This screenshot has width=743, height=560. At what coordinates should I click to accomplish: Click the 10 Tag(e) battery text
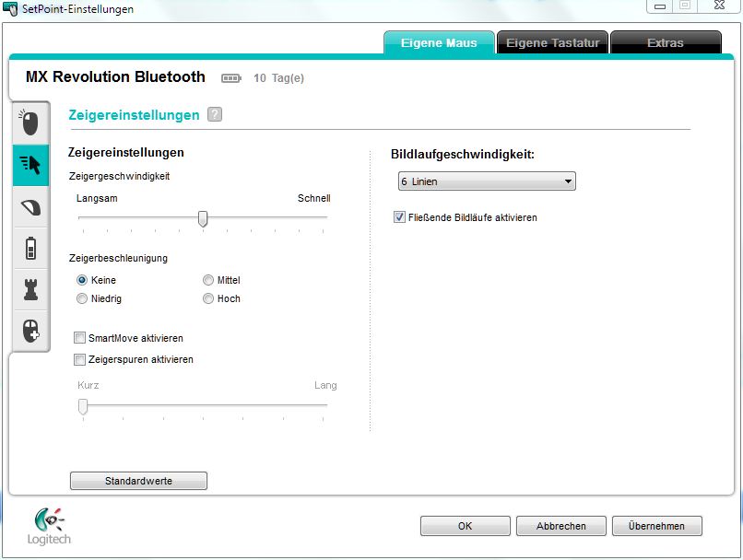(x=278, y=78)
